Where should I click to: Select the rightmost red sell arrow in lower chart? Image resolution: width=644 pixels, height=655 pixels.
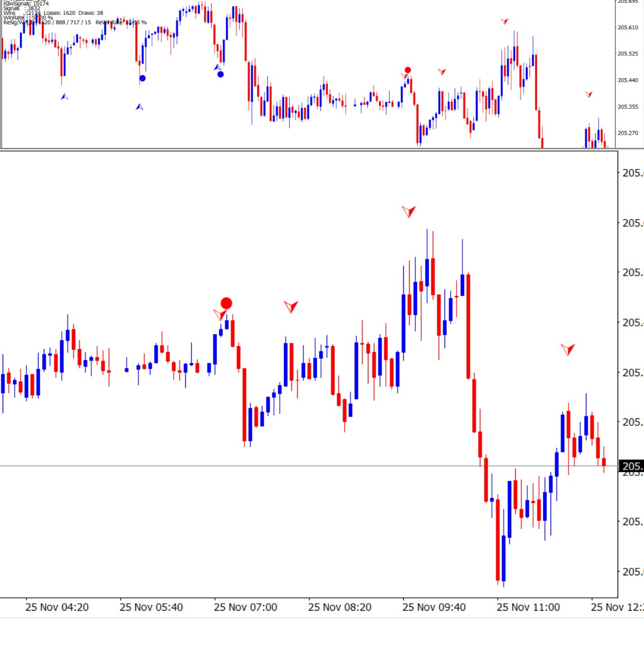(568, 349)
